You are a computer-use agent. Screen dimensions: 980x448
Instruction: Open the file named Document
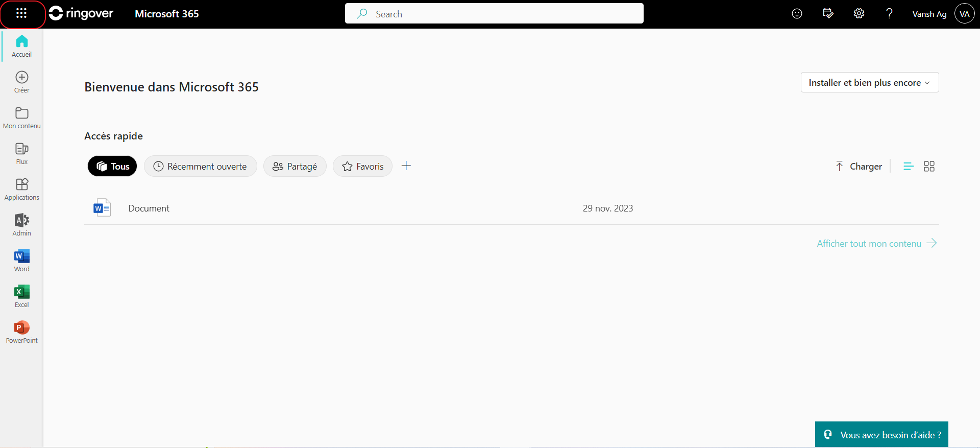(149, 208)
